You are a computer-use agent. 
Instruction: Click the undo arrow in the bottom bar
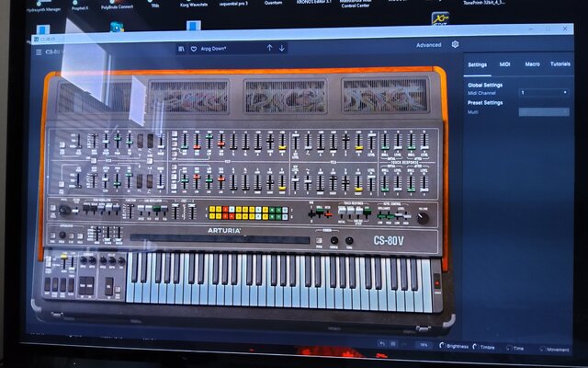point(382,343)
